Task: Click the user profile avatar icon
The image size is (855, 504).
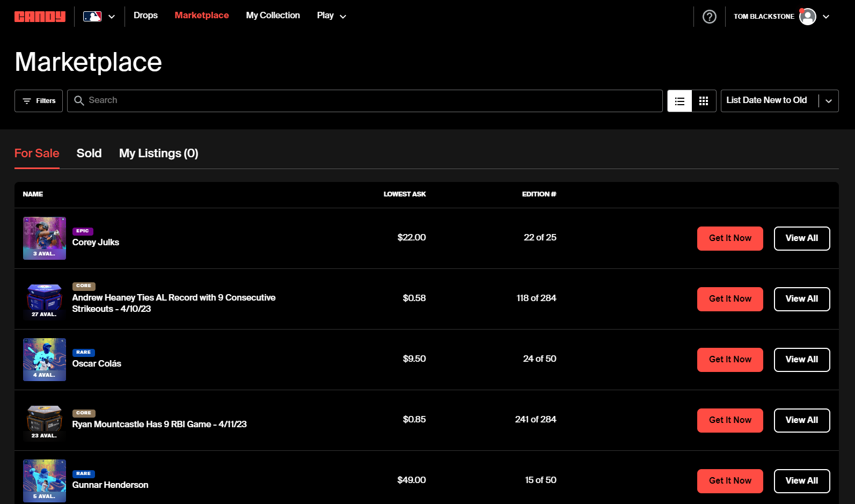Action: pyautogui.click(x=807, y=17)
